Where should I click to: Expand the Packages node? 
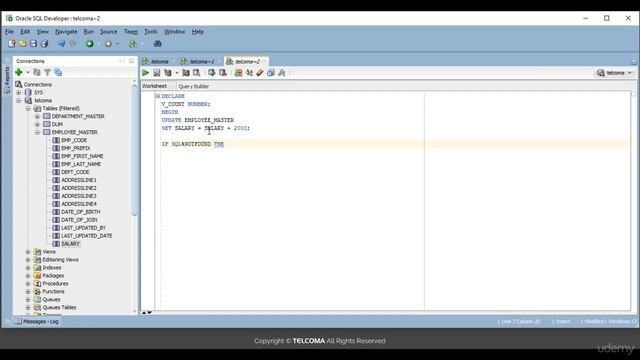[28, 276]
